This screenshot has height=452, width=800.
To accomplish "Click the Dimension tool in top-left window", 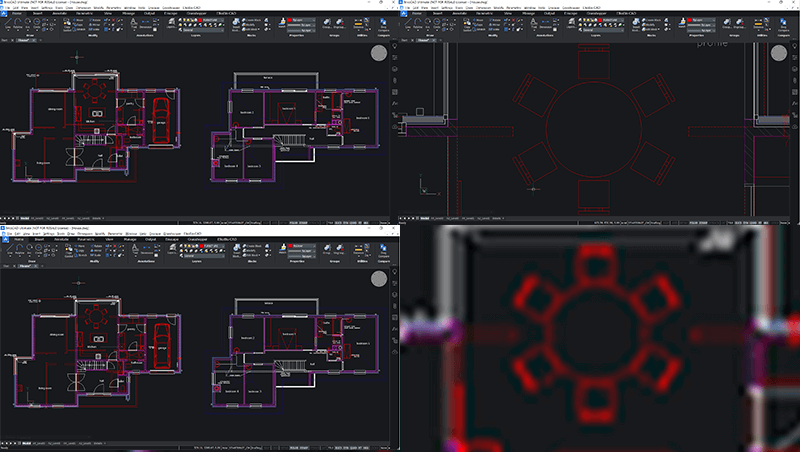I will [x=145, y=23].
